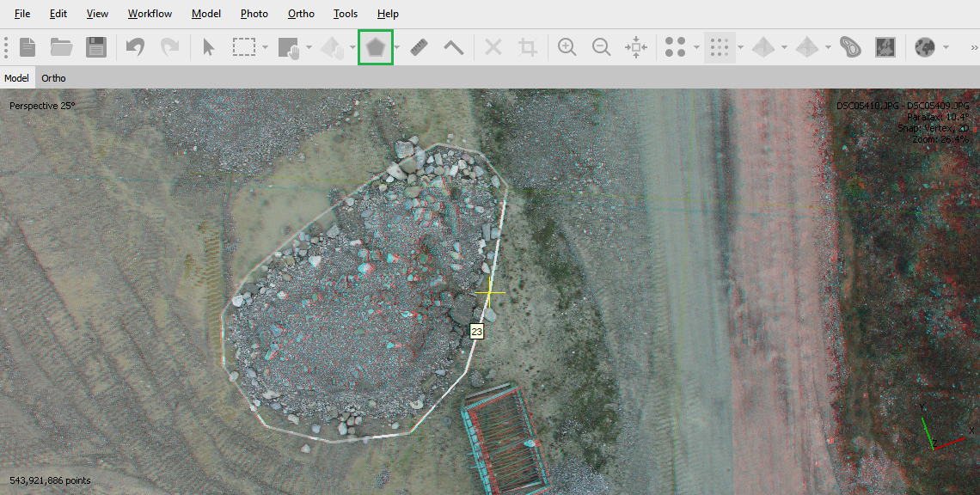Open Move Object tool dropdown arrow
The width and height of the screenshot is (980, 495).
click(352, 47)
